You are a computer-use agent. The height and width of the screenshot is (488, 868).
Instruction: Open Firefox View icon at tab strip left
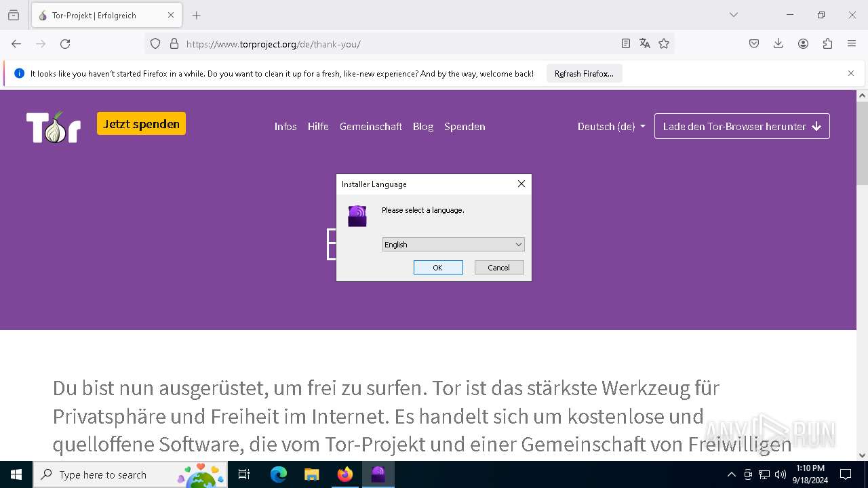14,15
